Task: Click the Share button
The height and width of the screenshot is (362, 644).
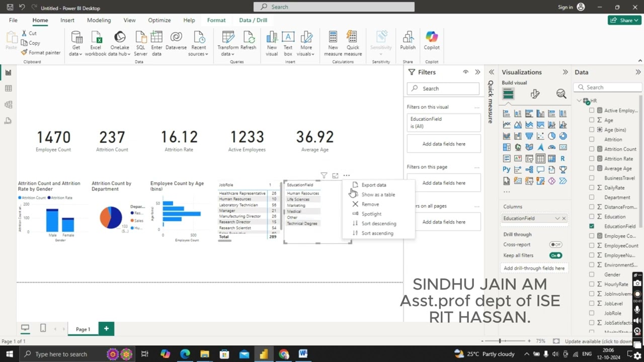Action: [x=624, y=20]
